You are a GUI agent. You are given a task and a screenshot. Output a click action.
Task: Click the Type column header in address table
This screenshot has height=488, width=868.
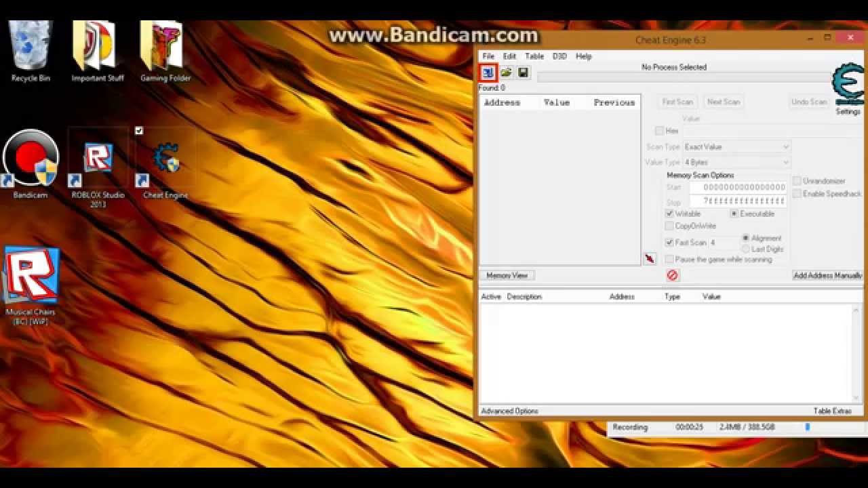point(672,297)
